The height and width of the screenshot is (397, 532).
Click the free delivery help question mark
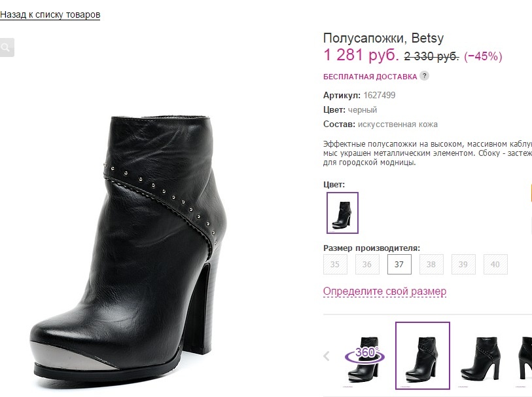click(x=424, y=76)
